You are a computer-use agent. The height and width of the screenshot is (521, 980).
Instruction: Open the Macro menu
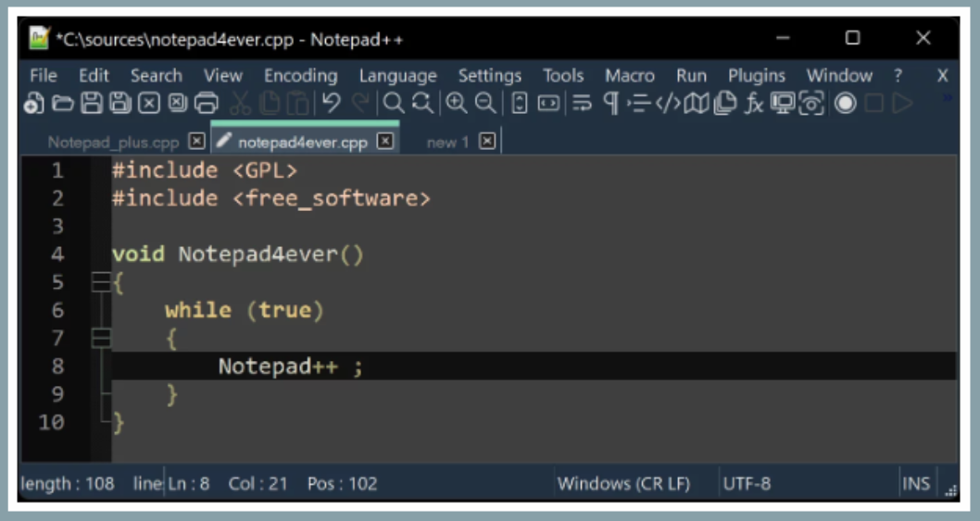[629, 76]
